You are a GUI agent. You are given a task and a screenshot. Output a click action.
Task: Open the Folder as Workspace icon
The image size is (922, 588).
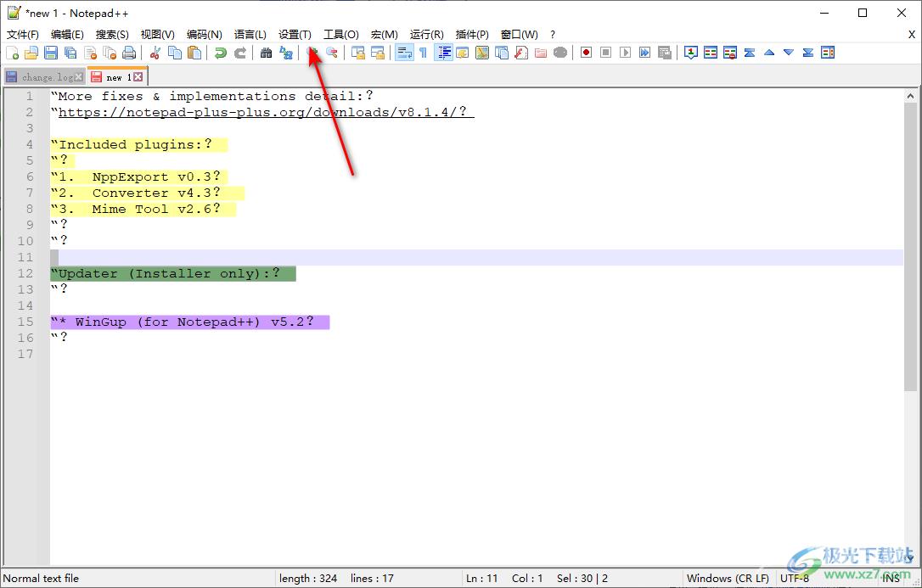tap(541, 53)
